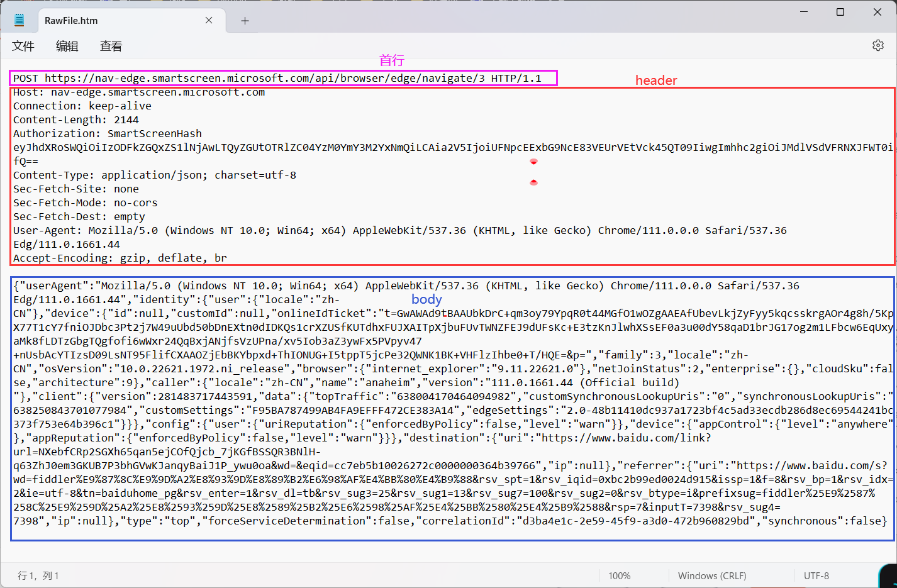Click the body line starting url=NXebfCRp2SGXh65
Image resolution: width=897 pixels, height=588 pixels.
tap(167, 452)
